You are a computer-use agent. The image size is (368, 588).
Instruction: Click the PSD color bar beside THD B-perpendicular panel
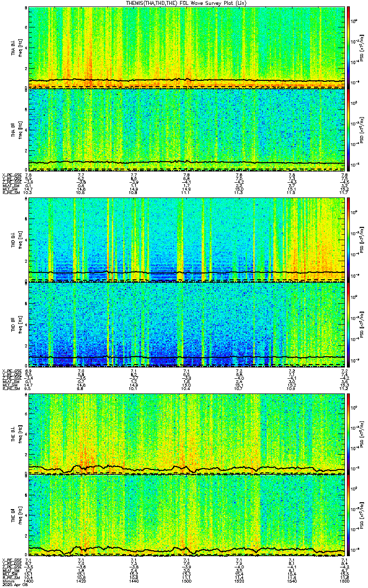tap(348, 241)
